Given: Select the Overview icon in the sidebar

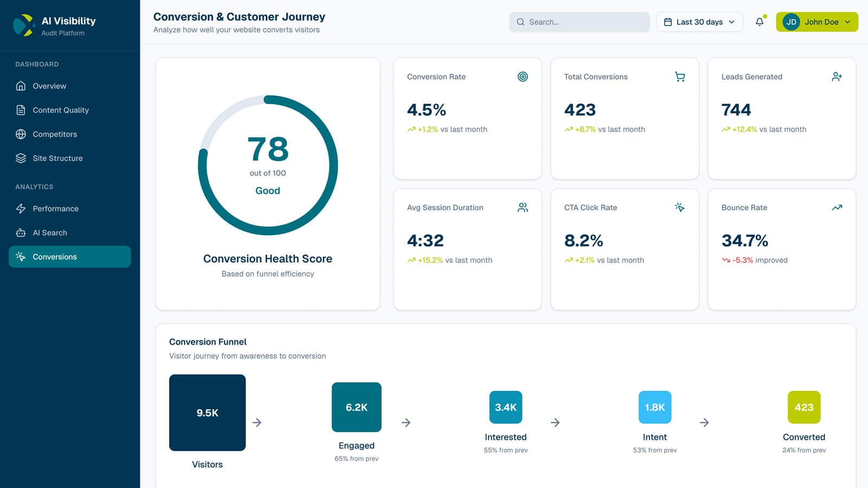Looking at the screenshot, I should (21, 86).
